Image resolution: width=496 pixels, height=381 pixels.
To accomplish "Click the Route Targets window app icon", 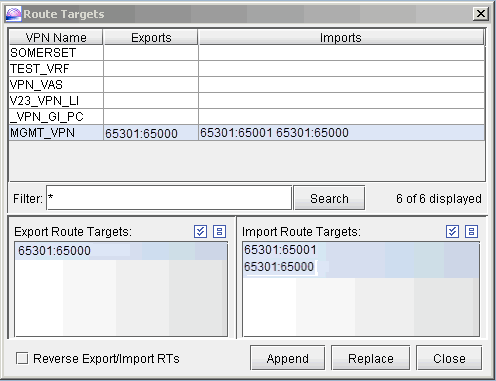I will click(x=13, y=14).
